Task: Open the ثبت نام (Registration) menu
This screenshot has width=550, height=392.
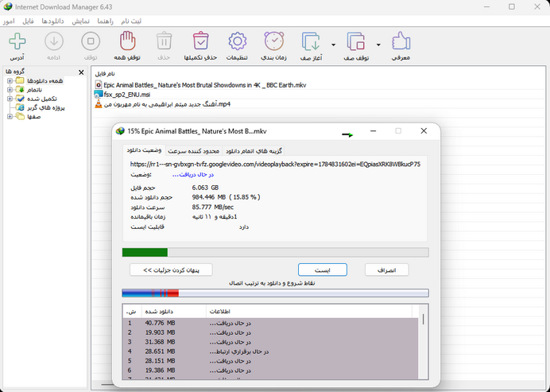Action: point(131,21)
